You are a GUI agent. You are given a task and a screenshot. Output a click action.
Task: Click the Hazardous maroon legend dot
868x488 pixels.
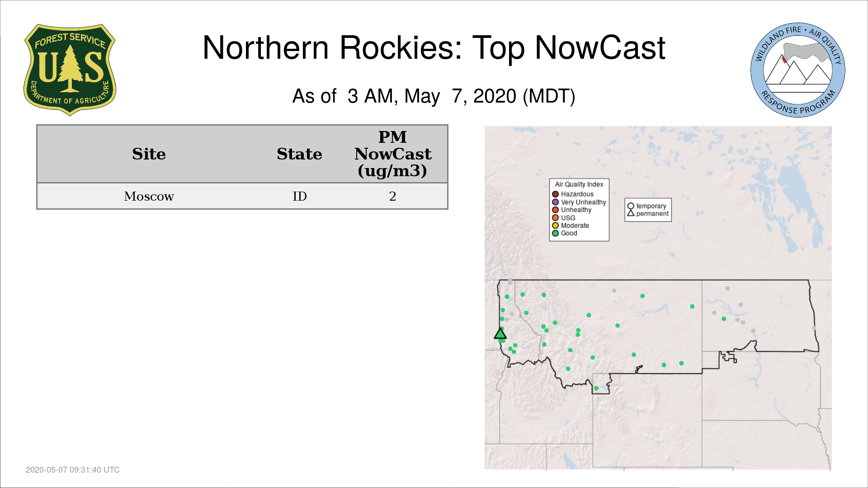click(x=555, y=194)
